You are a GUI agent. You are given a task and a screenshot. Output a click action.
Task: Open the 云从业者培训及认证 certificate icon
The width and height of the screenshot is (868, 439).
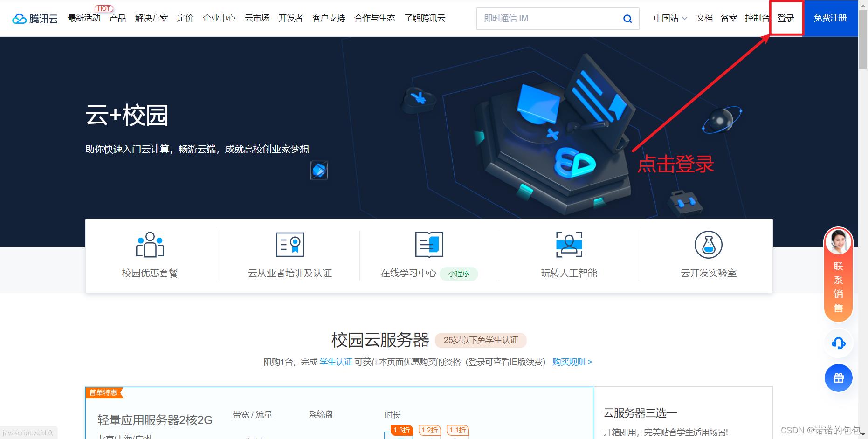click(x=290, y=245)
